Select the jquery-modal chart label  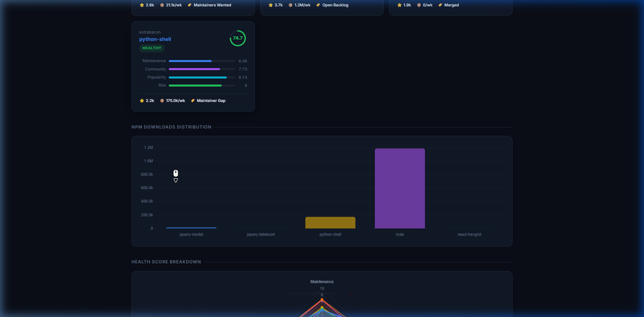[191, 234]
